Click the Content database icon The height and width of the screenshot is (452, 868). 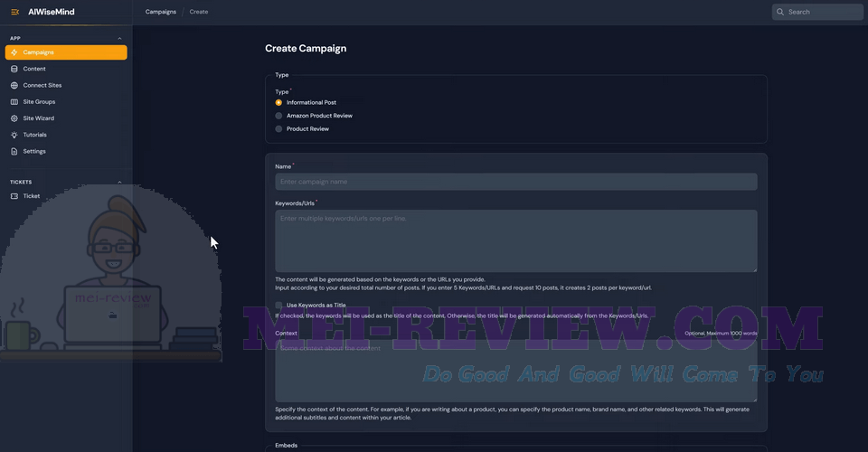[14, 69]
